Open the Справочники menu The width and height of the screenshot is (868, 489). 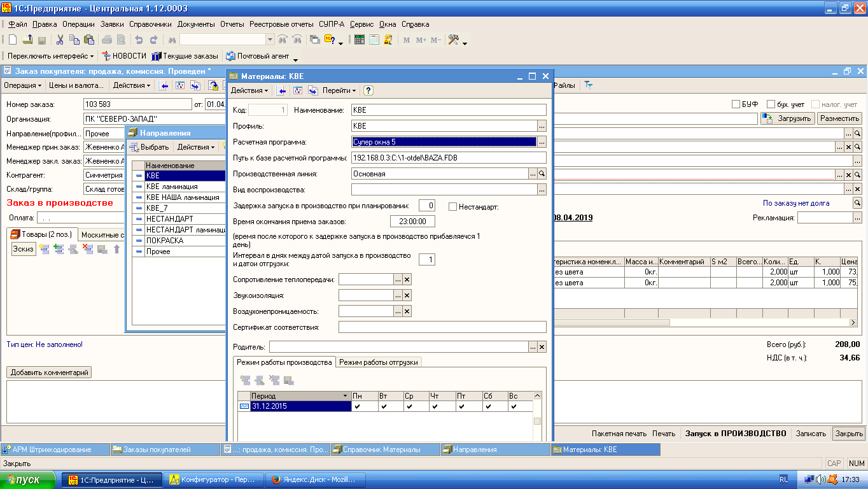tap(150, 24)
